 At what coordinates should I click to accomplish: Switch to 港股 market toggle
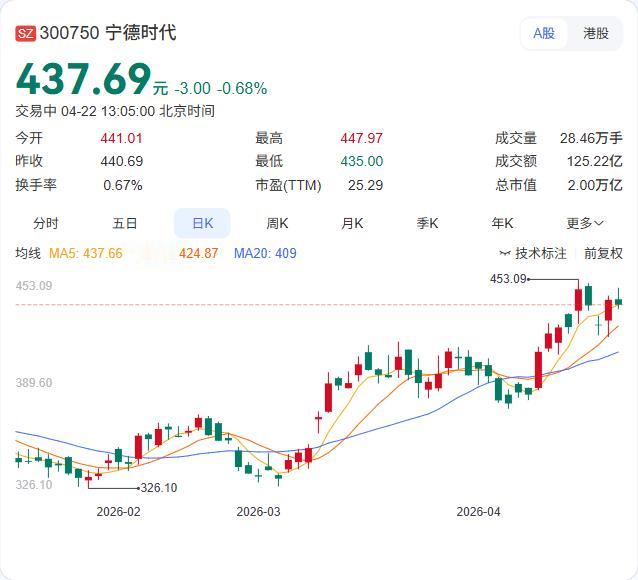tap(596, 33)
